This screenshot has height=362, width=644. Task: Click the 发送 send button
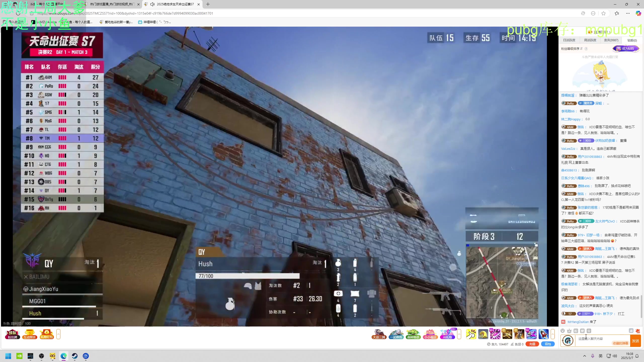(635, 341)
